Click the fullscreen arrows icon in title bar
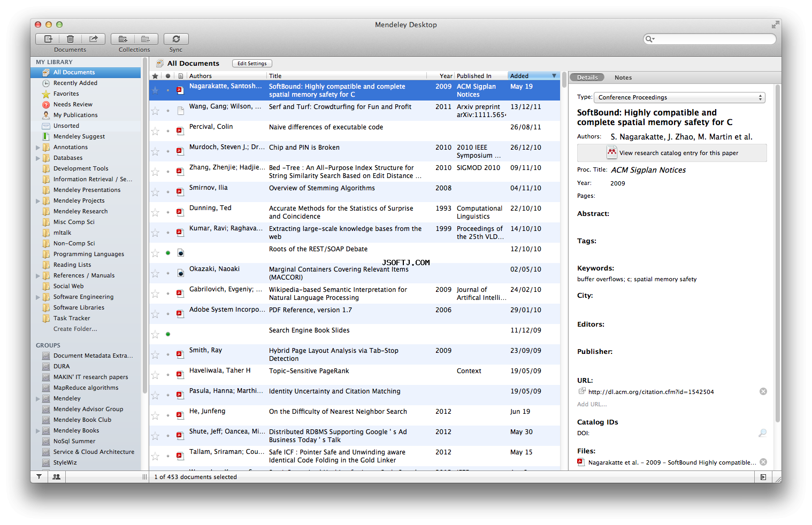 [775, 25]
